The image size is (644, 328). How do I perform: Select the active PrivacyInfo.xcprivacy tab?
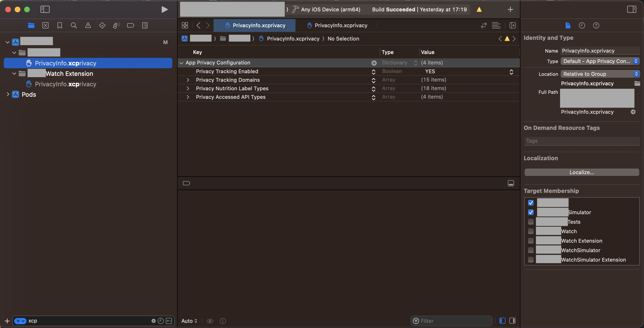[255, 25]
